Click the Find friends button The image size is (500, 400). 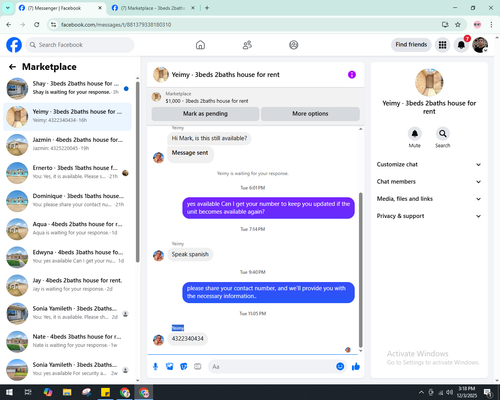[x=411, y=45]
